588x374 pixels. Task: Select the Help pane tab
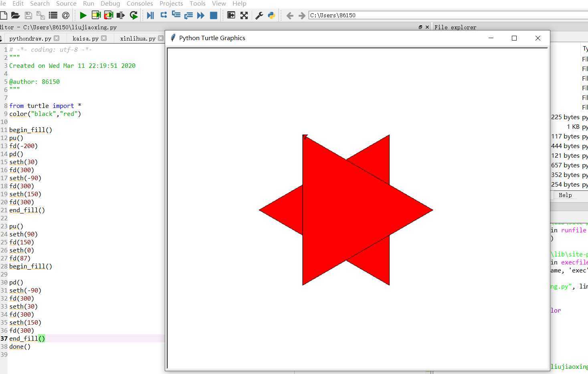pos(565,195)
